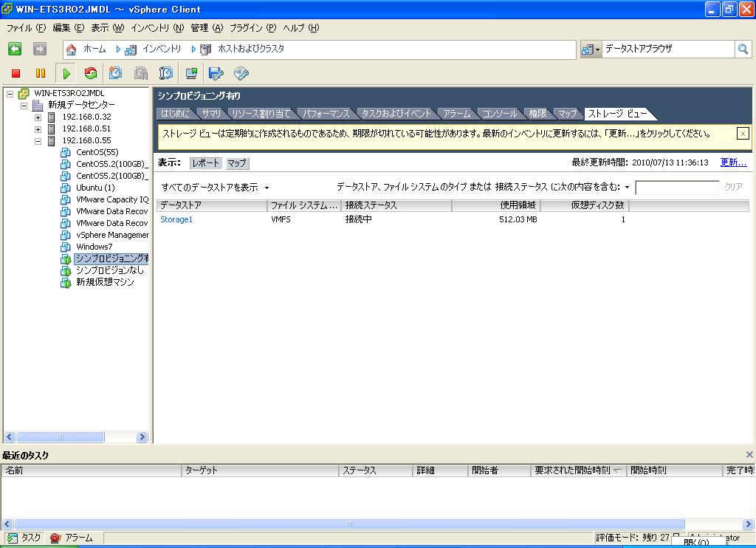Open the プラグイン menu
The height and width of the screenshot is (548, 756).
252,28
